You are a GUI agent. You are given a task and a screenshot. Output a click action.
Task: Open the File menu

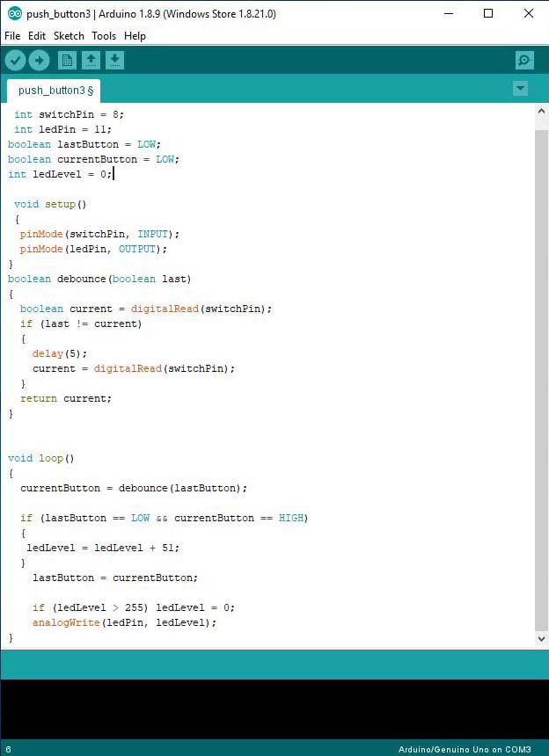pos(12,36)
